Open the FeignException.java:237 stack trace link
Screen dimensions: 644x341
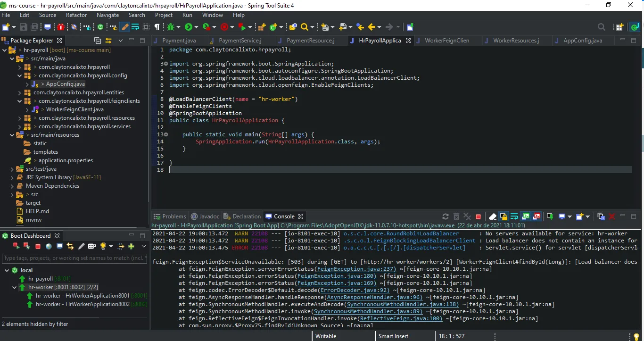click(356, 269)
